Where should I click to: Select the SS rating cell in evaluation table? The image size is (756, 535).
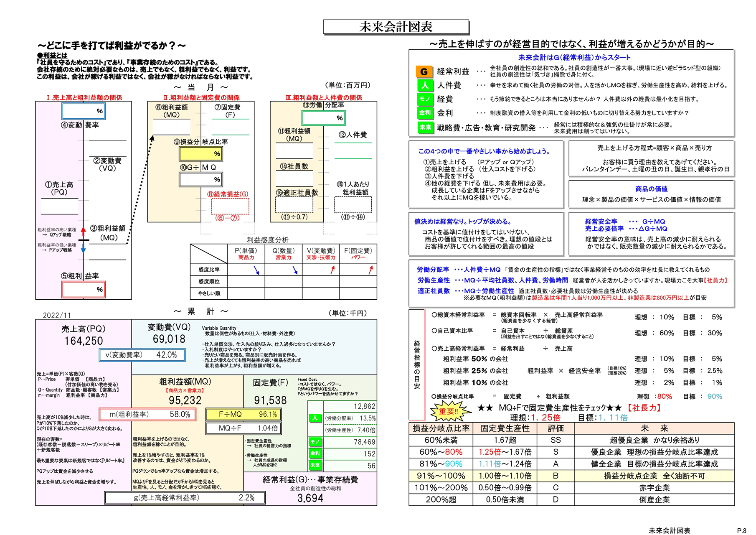point(555,440)
